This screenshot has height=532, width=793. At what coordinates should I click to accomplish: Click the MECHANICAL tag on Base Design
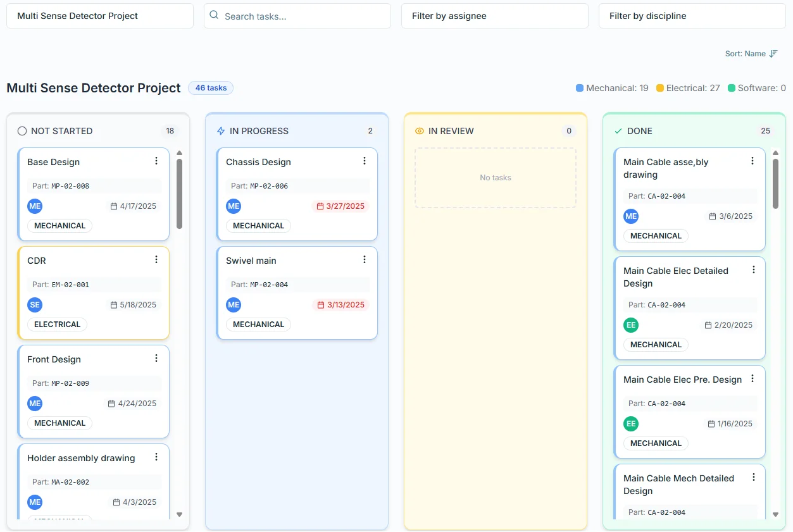(59, 226)
